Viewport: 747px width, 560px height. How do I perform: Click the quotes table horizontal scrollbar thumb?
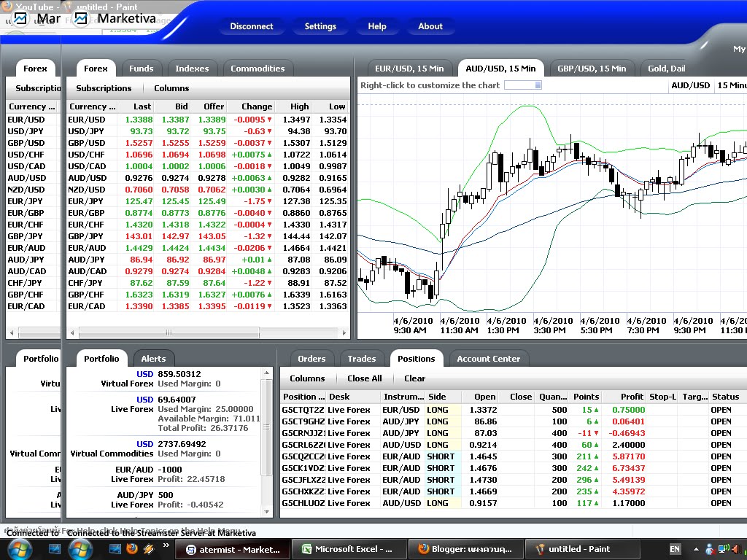169,332
